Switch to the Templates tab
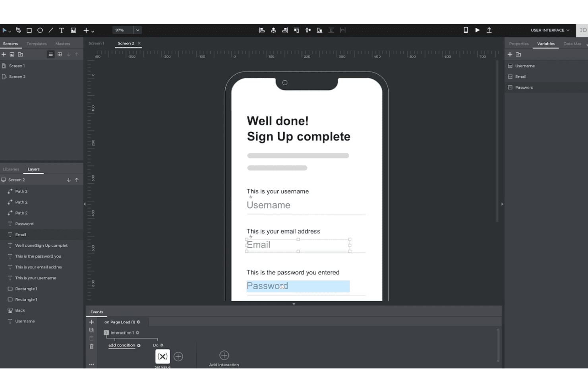Screen dimensions: 588x392 click(37, 44)
